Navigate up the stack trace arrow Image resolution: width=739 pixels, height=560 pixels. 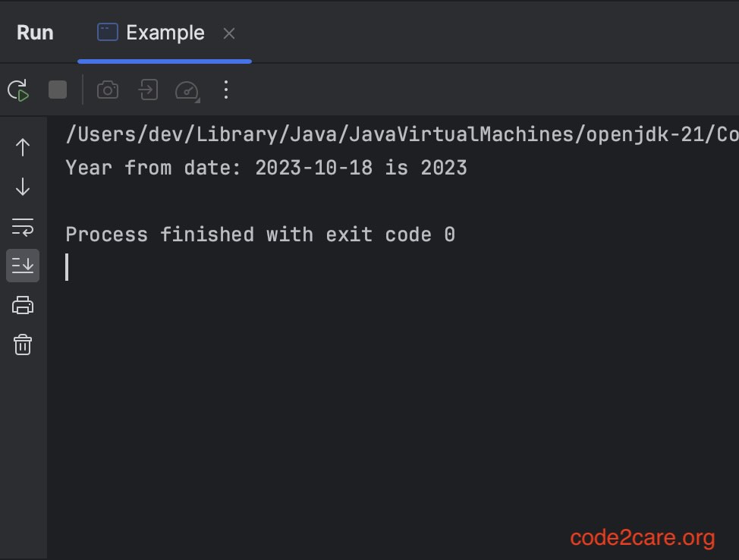click(22, 146)
